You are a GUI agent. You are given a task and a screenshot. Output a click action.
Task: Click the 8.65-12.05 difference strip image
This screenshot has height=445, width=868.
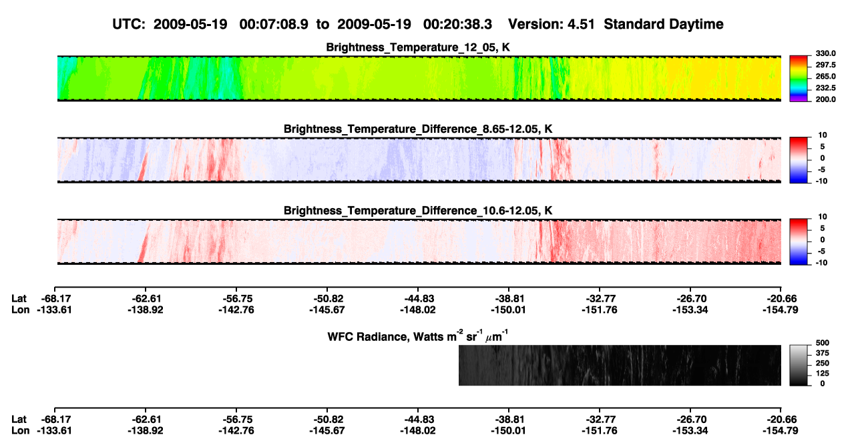[x=419, y=160]
